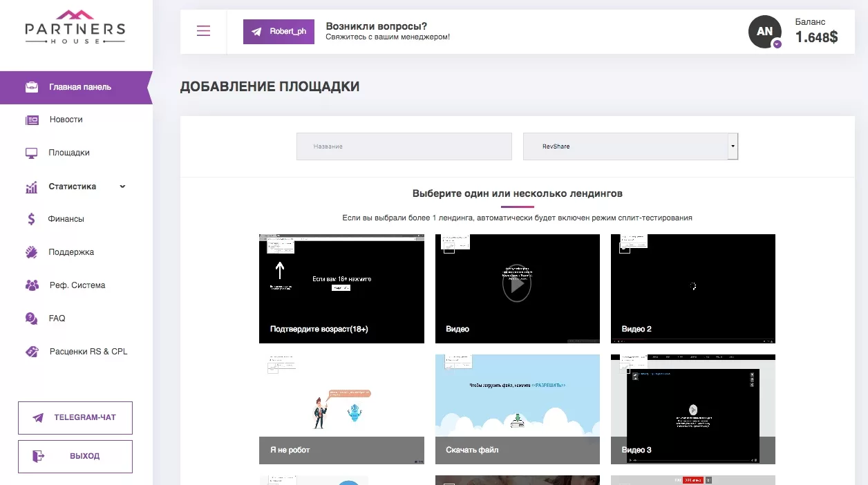Open the purple dropdown badge on the avatar
The image size is (868, 485).
pos(777,44)
